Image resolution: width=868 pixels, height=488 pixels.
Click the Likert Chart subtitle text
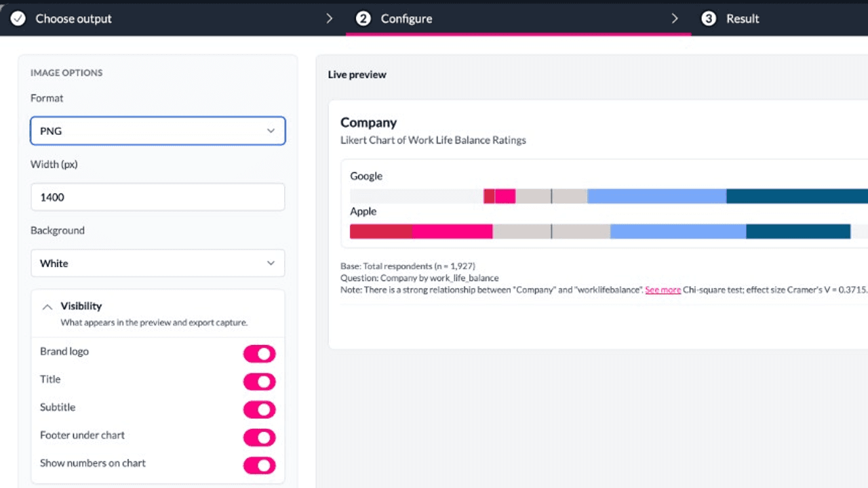point(433,140)
